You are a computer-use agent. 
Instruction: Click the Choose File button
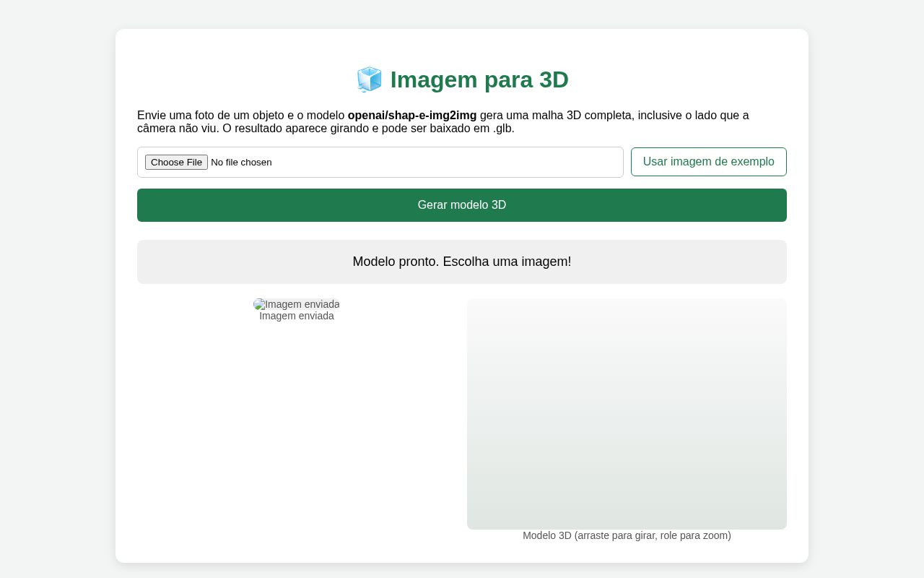(176, 162)
